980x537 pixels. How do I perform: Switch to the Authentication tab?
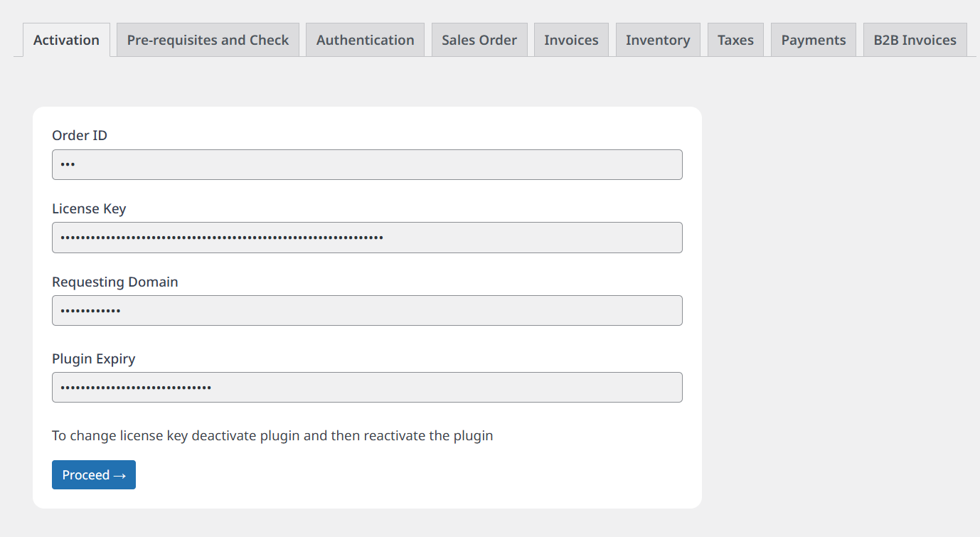click(365, 40)
